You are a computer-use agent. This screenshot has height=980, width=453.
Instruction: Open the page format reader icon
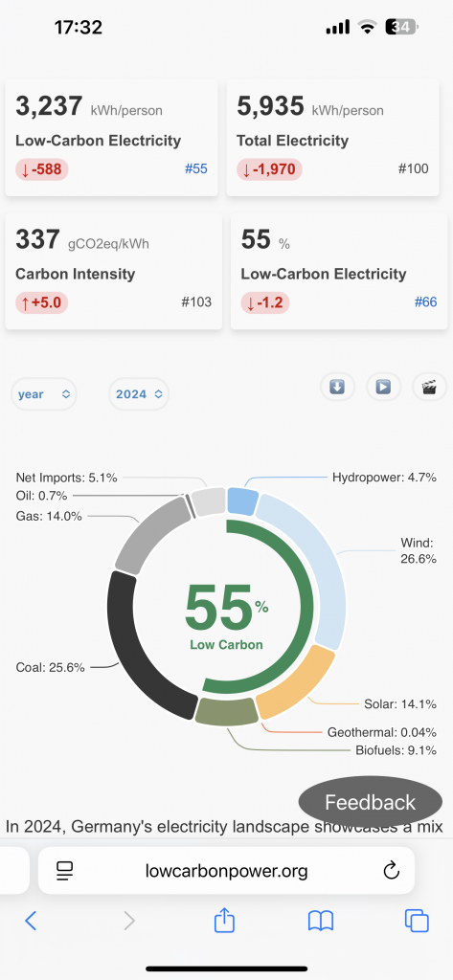tap(64, 871)
